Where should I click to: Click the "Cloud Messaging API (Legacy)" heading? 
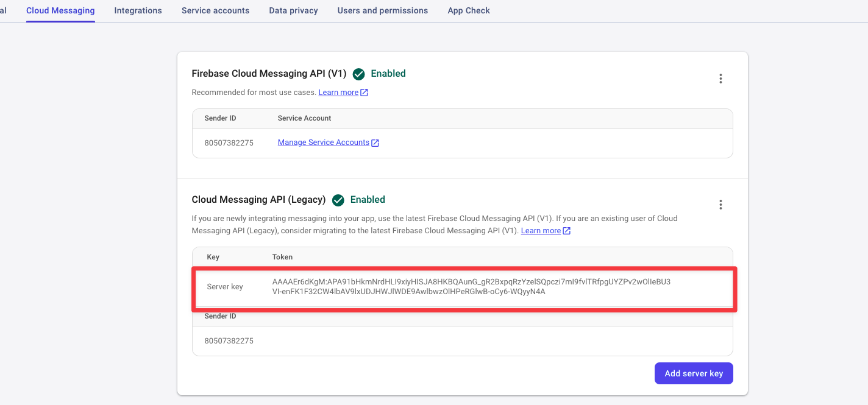[258, 200]
